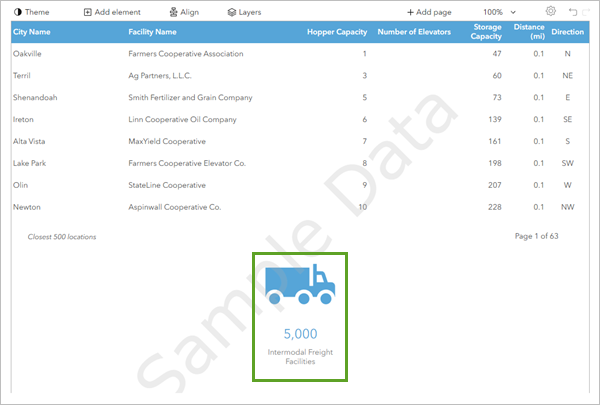Click the Intermodal Freight Facilities label
600x405 pixels.
(x=300, y=356)
